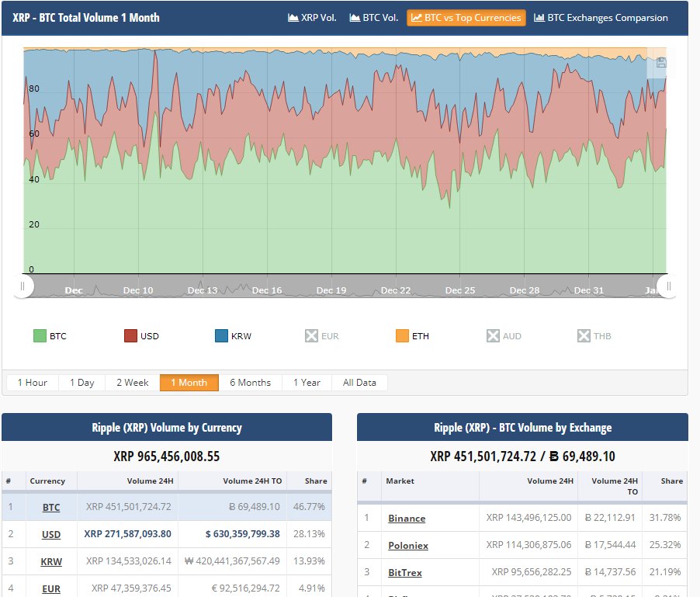Image resolution: width=700 pixels, height=597 pixels.
Task: Enable the hidden THB series in legend
Action: coord(594,336)
